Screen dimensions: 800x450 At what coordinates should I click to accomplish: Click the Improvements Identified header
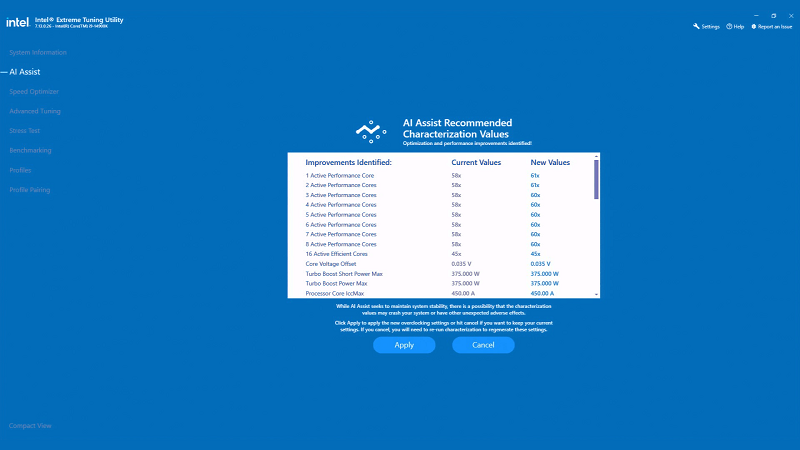[348, 162]
